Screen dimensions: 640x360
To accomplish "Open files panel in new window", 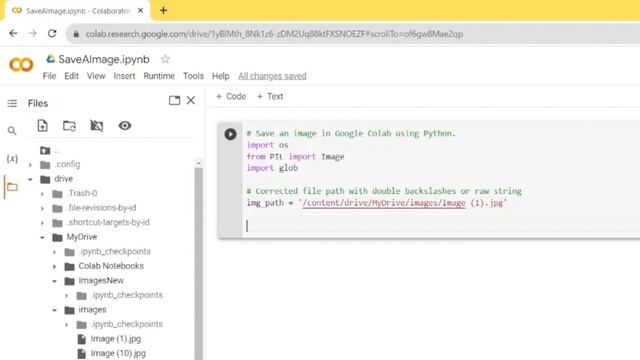I will pyautogui.click(x=174, y=100).
